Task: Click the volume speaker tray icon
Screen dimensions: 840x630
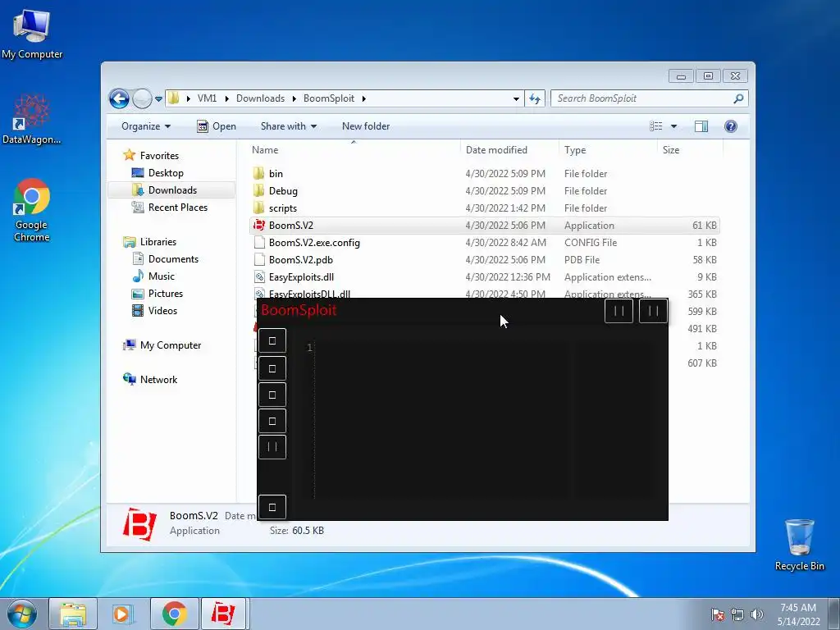Action: [x=757, y=614]
